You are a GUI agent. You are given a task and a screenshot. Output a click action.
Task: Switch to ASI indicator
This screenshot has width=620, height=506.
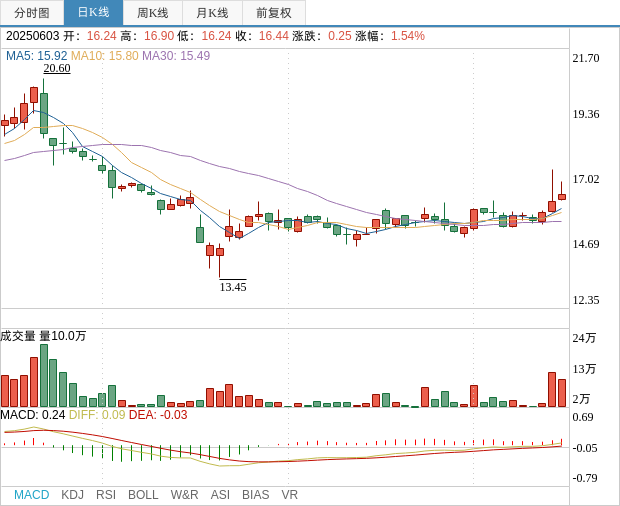[x=220, y=495]
